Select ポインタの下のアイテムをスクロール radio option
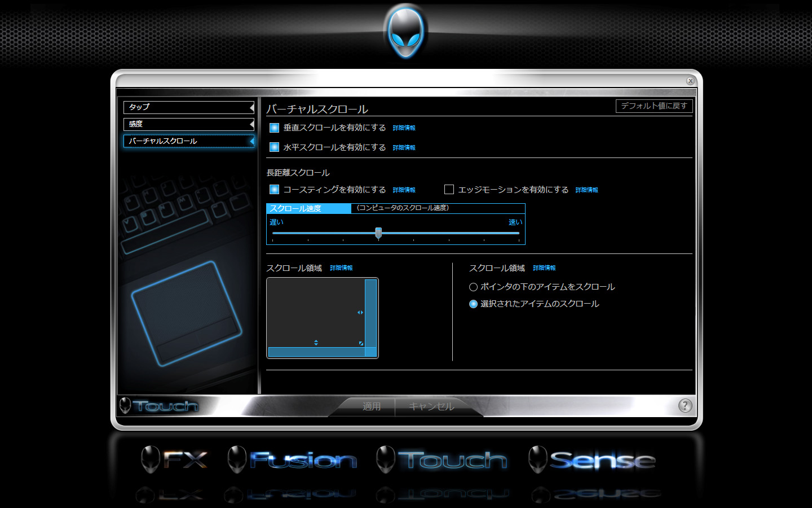This screenshot has width=812, height=508. click(x=473, y=287)
